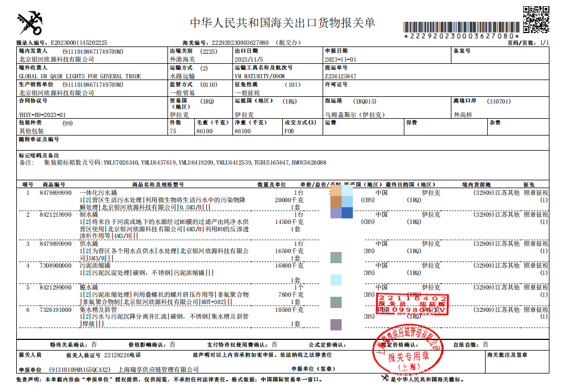Click the 监管方式 value 一般贸易

(x=182, y=93)
